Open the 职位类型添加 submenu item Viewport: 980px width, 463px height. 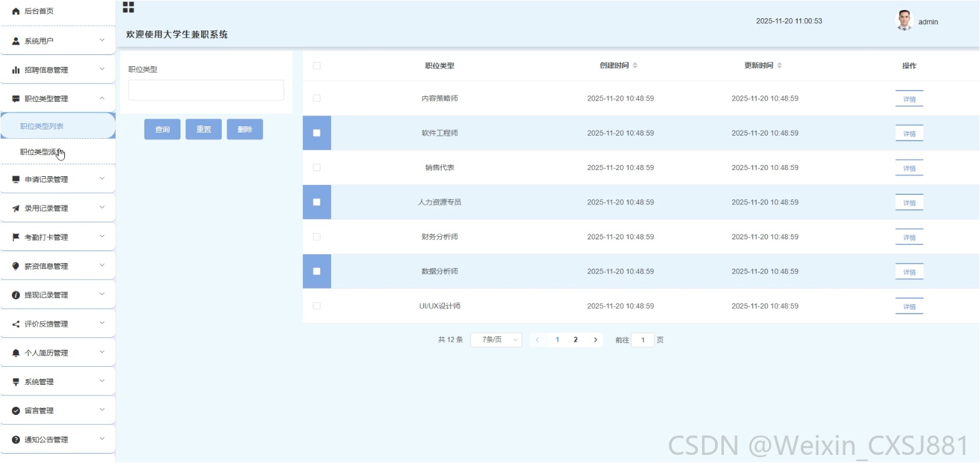coord(58,152)
